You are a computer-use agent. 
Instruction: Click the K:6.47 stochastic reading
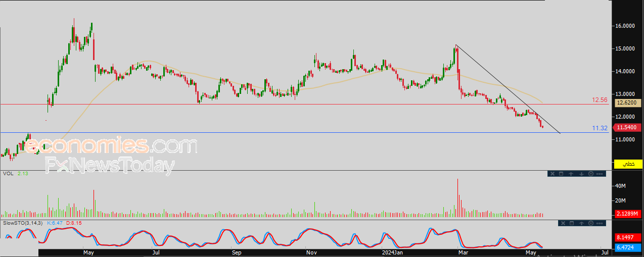coord(55,223)
